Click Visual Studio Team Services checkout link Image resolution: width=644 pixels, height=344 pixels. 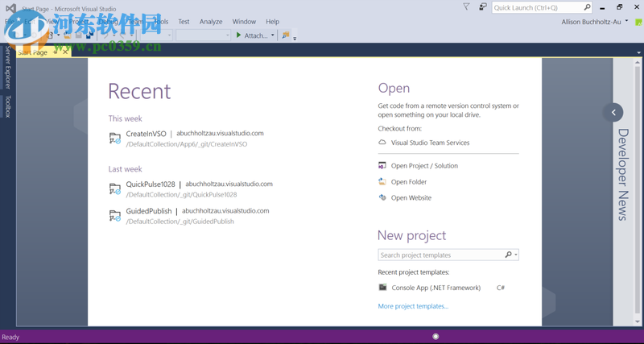(430, 143)
